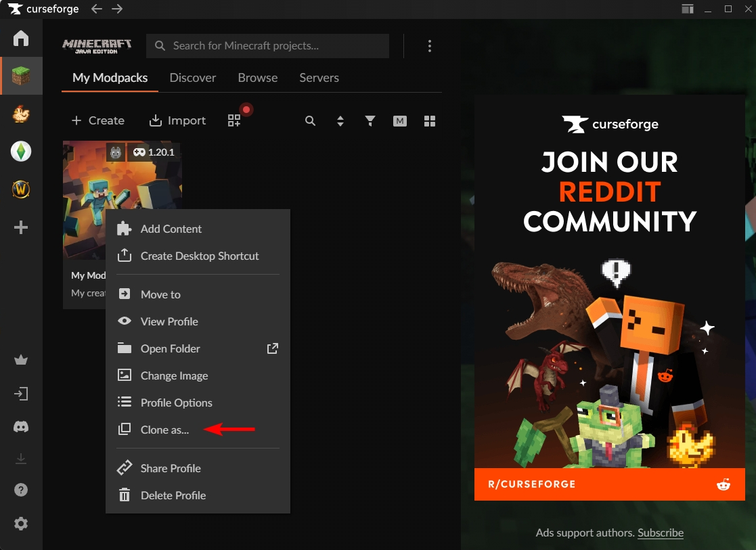Click the Create button

[98, 120]
